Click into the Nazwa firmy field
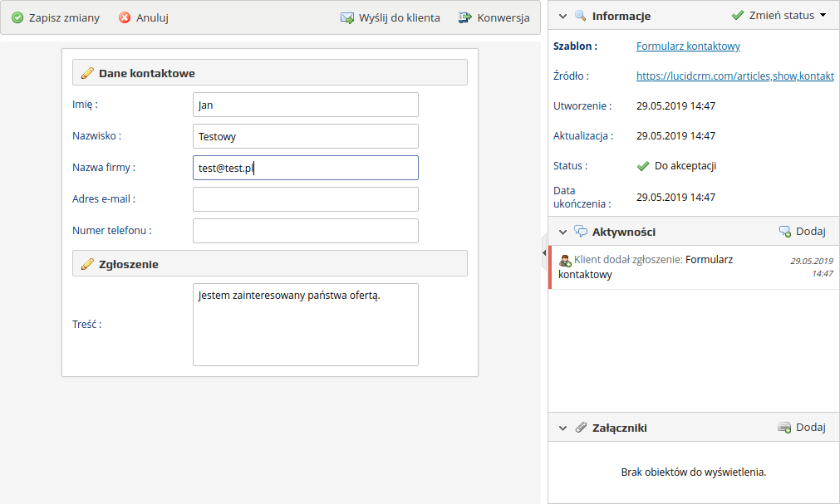 (x=306, y=169)
